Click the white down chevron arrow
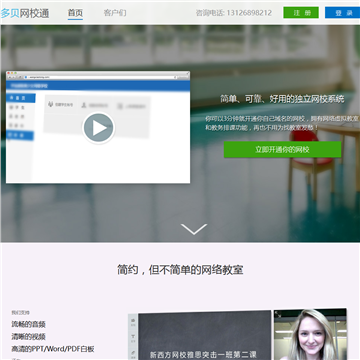360x360 pixels. click(x=194, y=229)
